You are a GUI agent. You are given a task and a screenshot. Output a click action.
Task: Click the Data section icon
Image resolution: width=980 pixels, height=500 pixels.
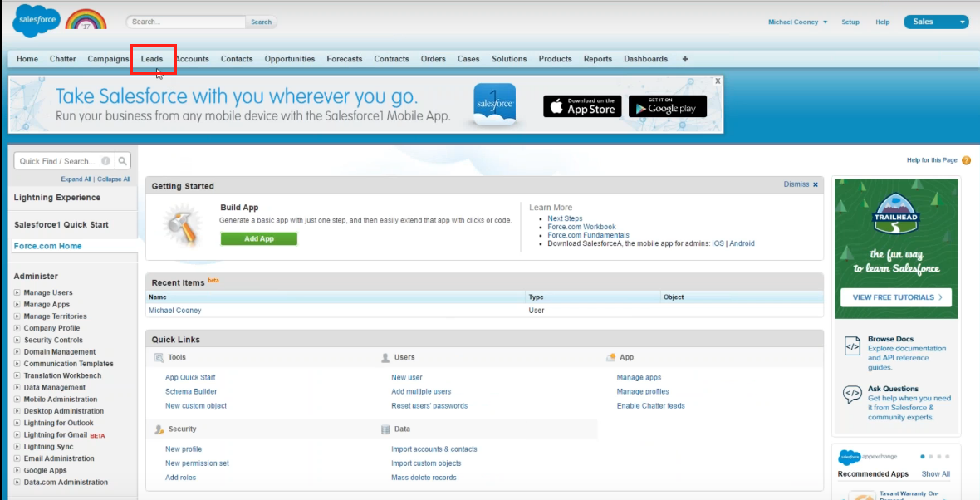pyautogui.click(x=385, y=429)
